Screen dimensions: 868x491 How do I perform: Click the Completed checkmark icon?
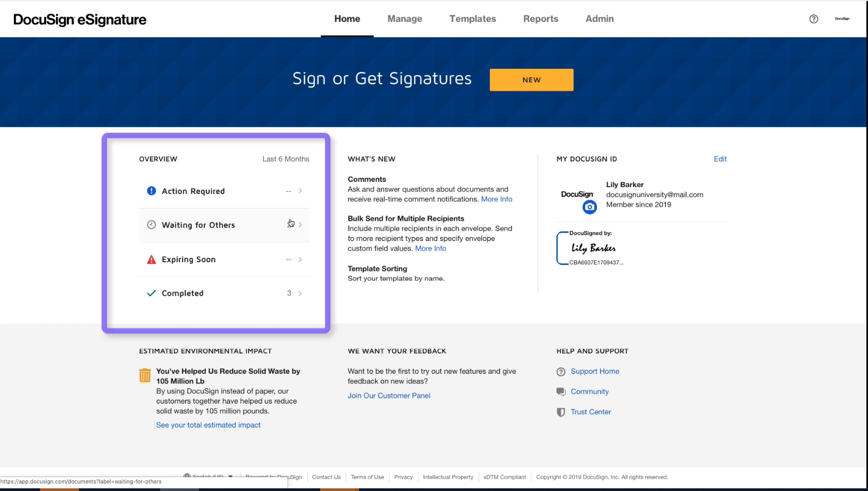click(152, 293)
